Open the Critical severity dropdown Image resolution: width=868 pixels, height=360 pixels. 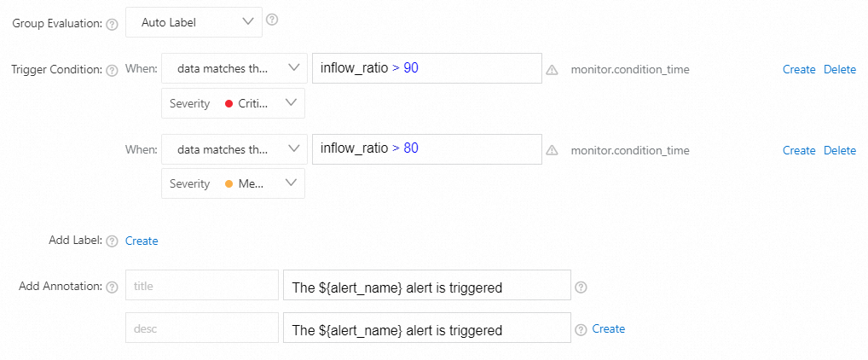tap(233, 103)
